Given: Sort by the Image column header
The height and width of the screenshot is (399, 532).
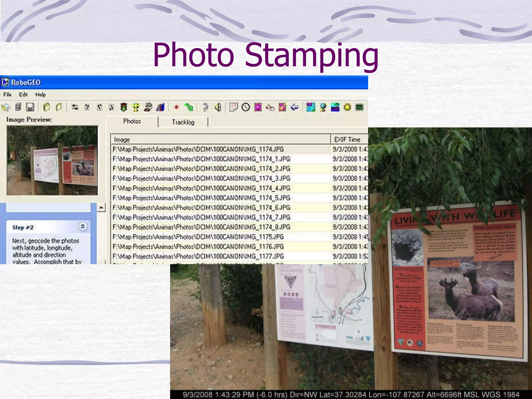Looking at the screenshot, I should click(220, 139).
